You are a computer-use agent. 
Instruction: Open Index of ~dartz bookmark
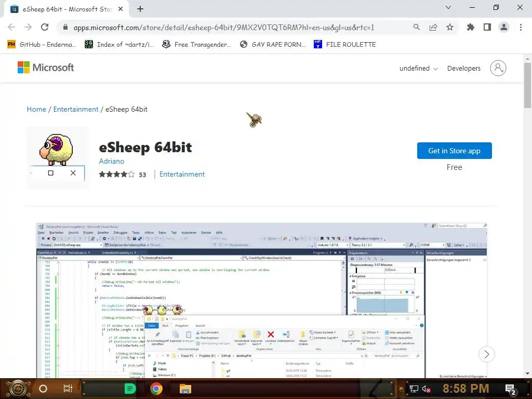click(119, 45)
